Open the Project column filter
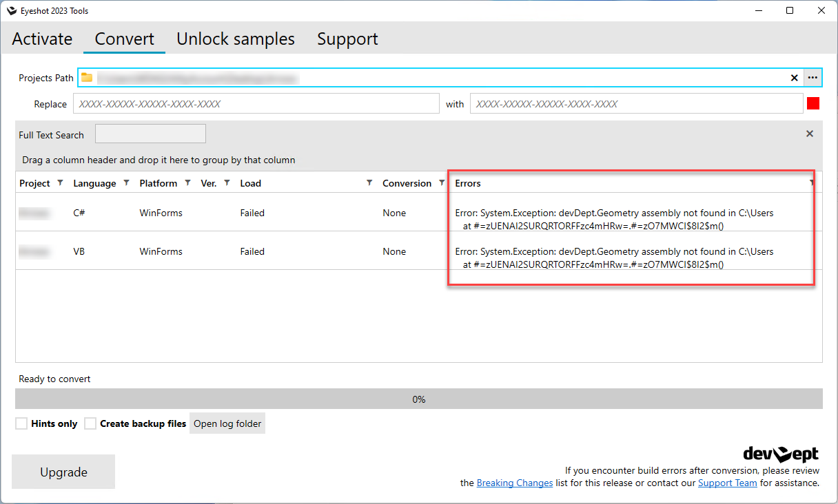This screenshot has width=838, height=504. tap(60, 182)
